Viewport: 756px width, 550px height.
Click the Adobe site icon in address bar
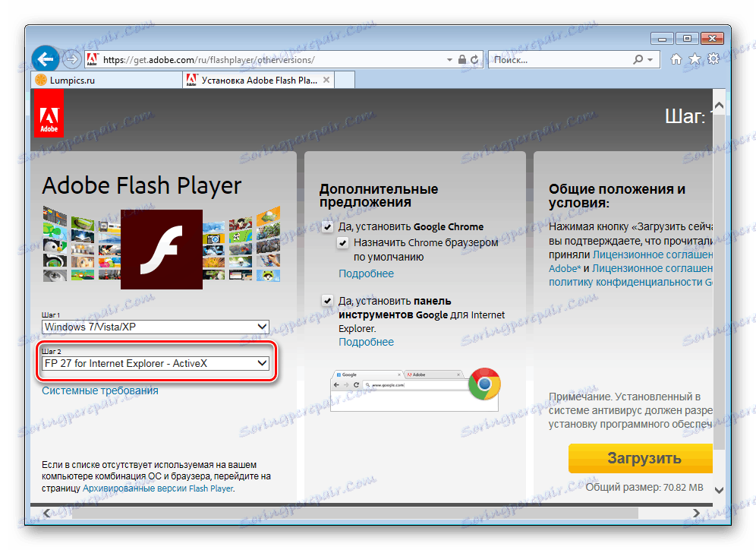pyautogui.click(x=92, y=59)
